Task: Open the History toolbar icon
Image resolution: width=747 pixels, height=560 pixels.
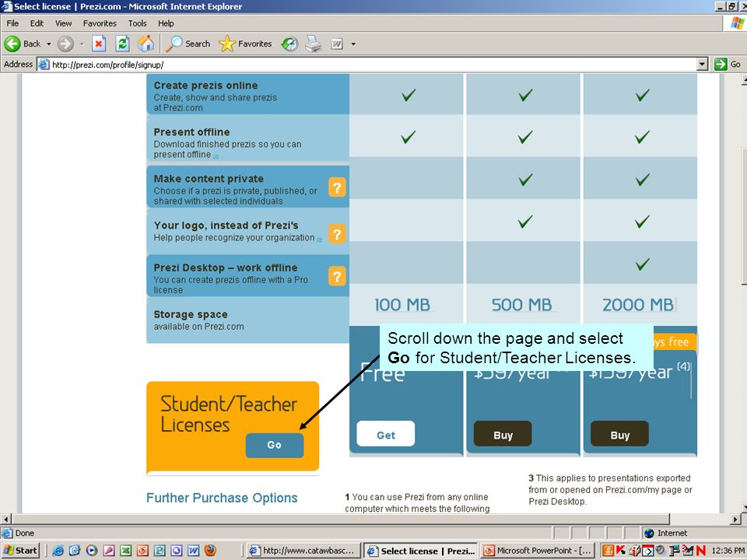Action: click(289, 44)
